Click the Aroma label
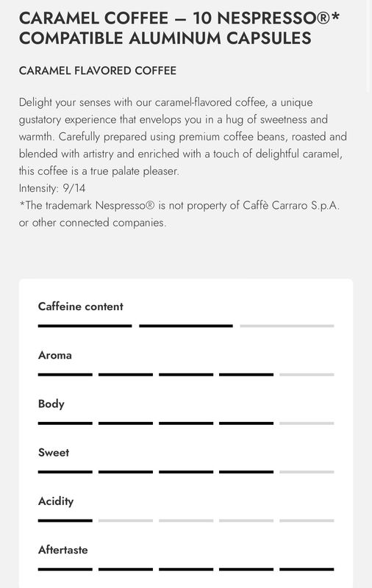 (x=54, y=355)
